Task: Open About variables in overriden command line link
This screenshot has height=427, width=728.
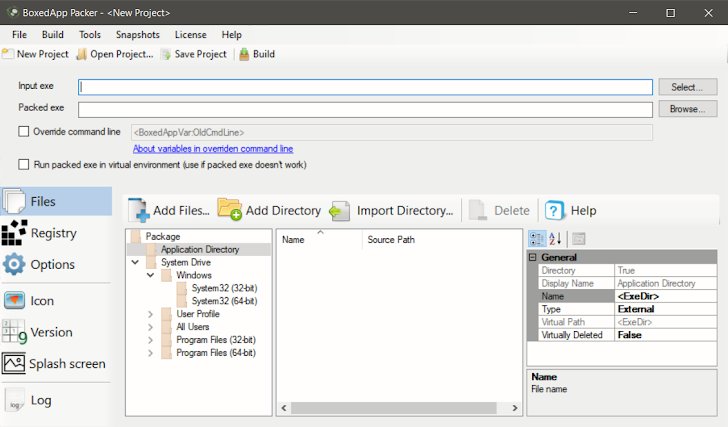Action: (213, 149)
